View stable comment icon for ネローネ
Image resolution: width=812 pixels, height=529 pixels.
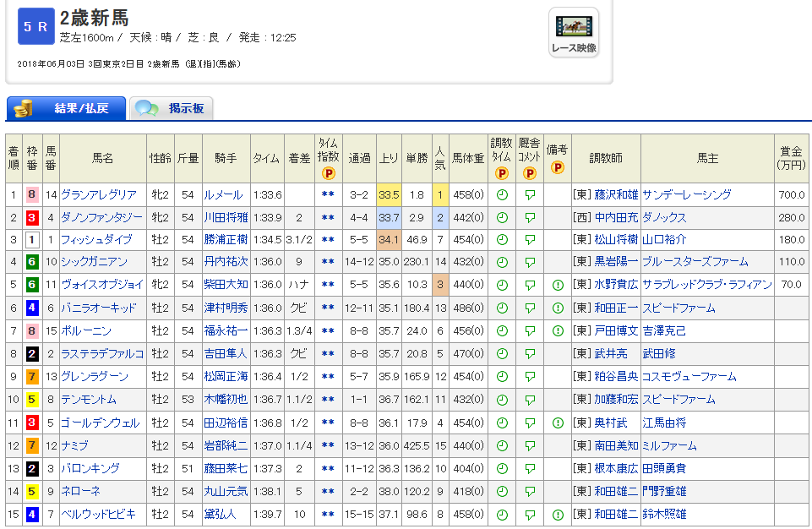[530, 491]
